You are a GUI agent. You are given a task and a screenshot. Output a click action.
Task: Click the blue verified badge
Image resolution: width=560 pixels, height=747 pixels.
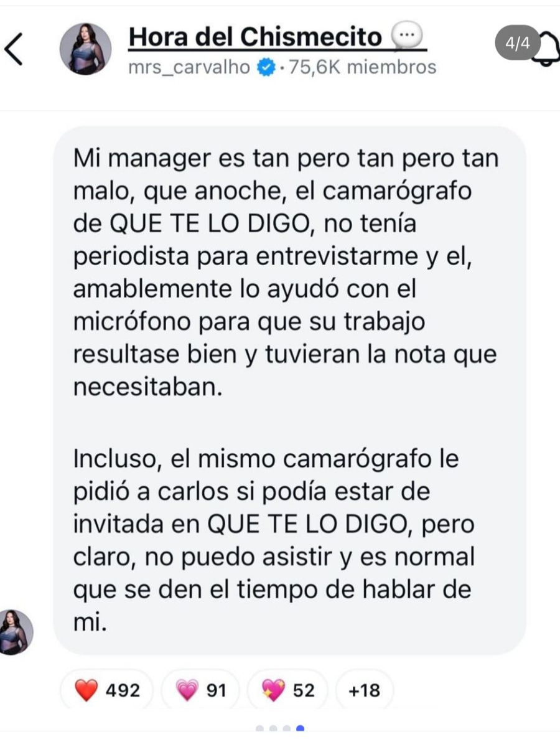(266, 67)
